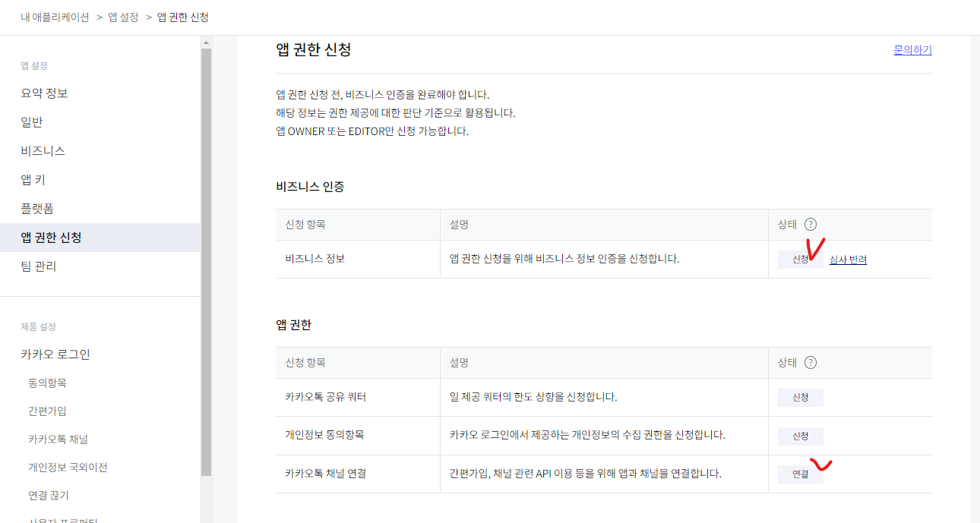Click 신청 button for 비즈니스 정보
This screenshot has height=523, width=980.
coord(801,260)
